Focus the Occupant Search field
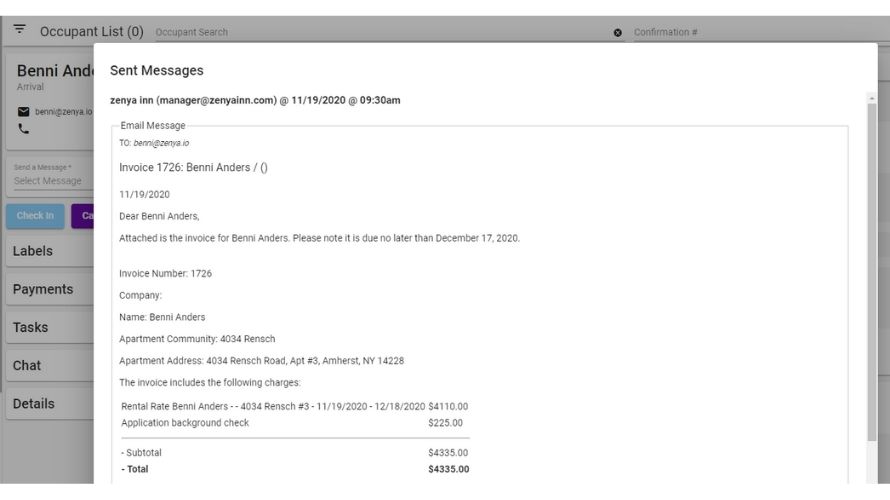890x500 pixels. pos(380,33)
